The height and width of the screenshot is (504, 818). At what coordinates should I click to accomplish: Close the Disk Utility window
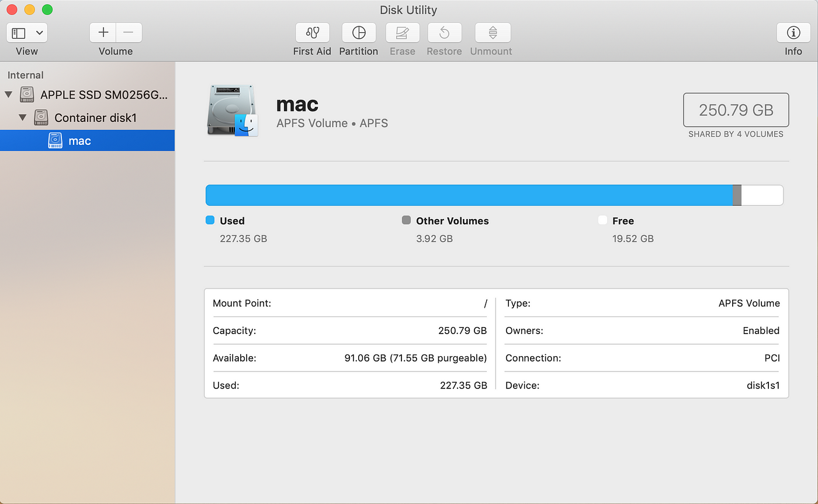tap(12, 10)
